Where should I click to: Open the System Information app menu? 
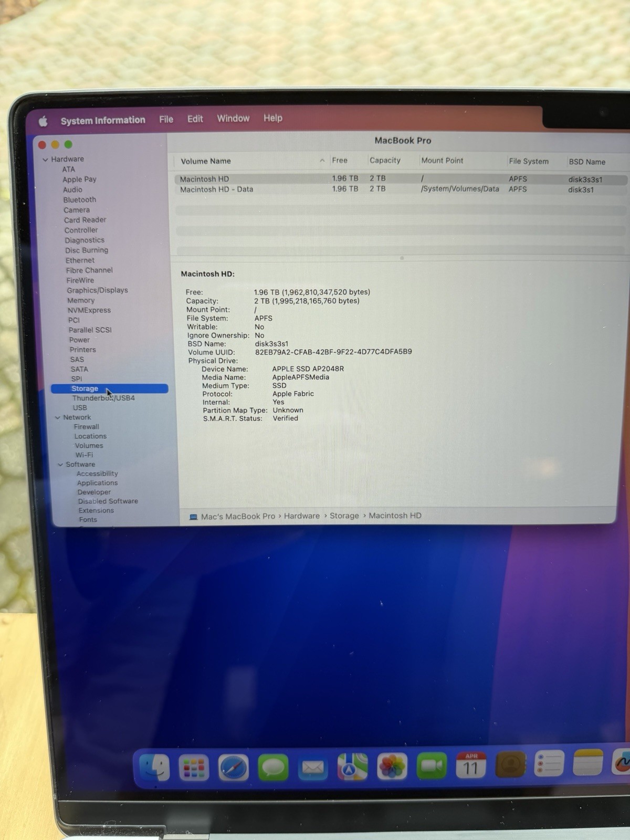click(x=103, y=120)
